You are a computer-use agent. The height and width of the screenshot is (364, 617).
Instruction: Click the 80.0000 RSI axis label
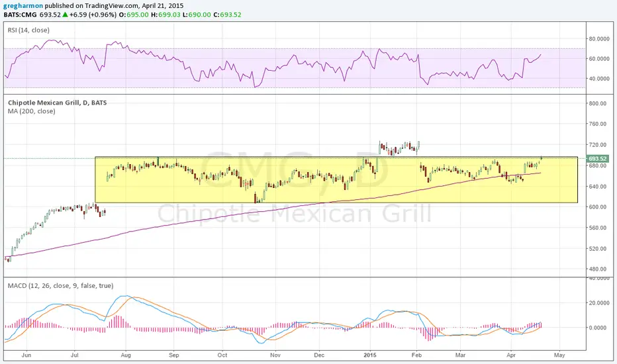tap(599, 39)
